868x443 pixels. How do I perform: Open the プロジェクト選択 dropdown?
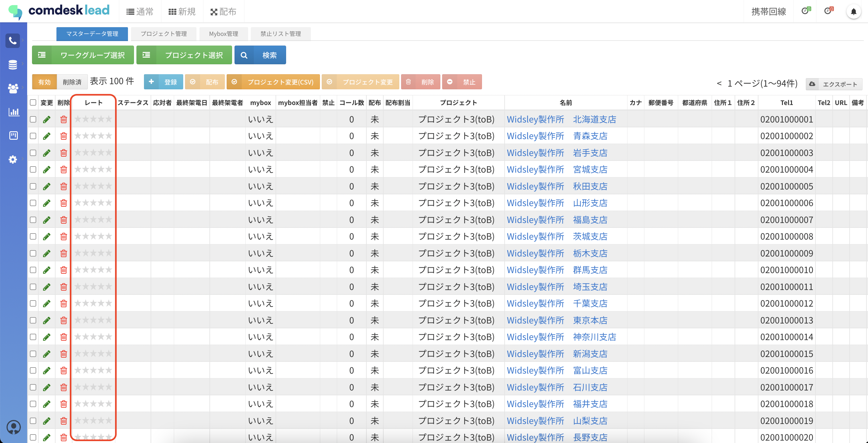(x=184, y=55)
